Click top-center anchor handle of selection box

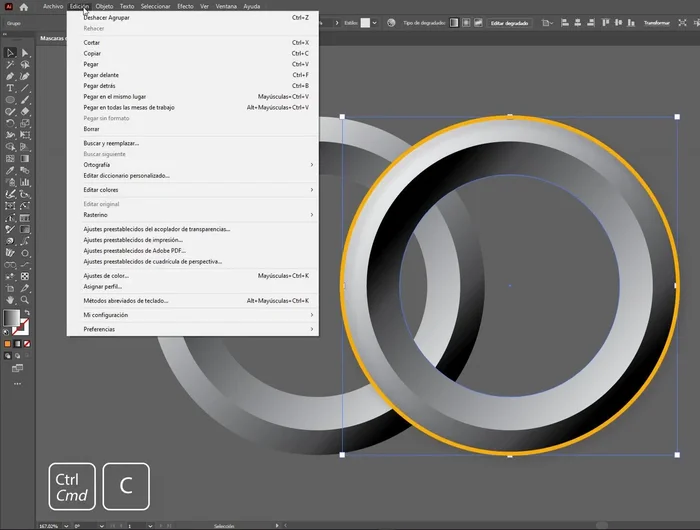pos(510,117)
